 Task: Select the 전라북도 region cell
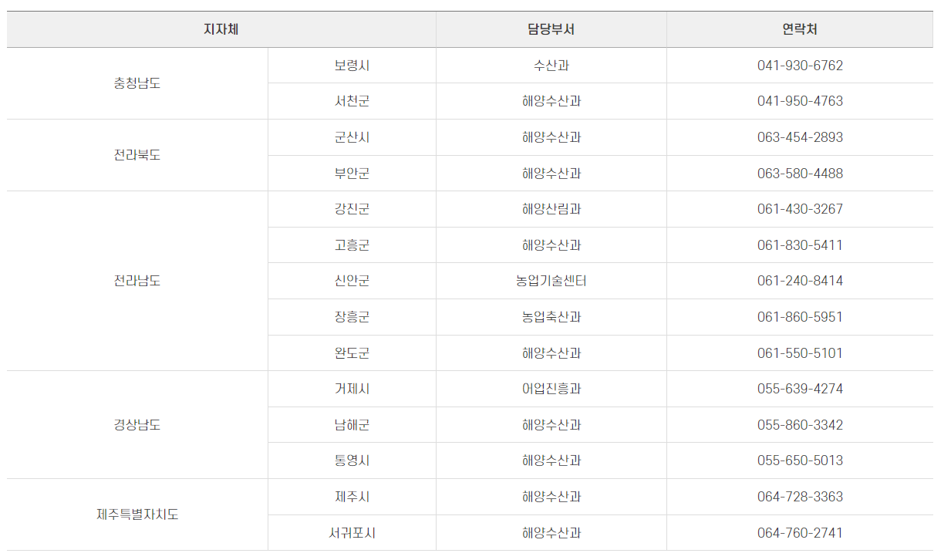pyautogui.click(x=137, y=155)
